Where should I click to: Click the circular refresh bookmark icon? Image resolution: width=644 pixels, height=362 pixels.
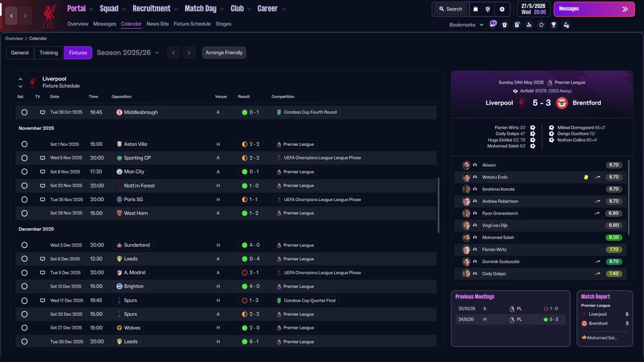pos(541,25)
